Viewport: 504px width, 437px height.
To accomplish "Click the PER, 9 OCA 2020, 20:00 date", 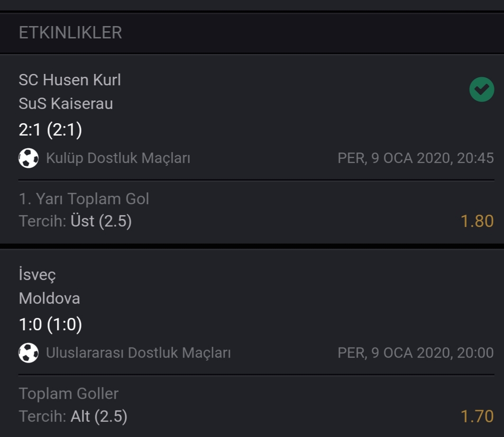I will 416,353.
